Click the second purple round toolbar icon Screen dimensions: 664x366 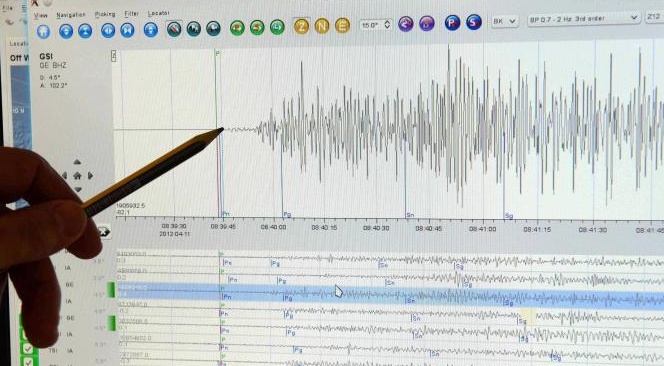point(427,23)
